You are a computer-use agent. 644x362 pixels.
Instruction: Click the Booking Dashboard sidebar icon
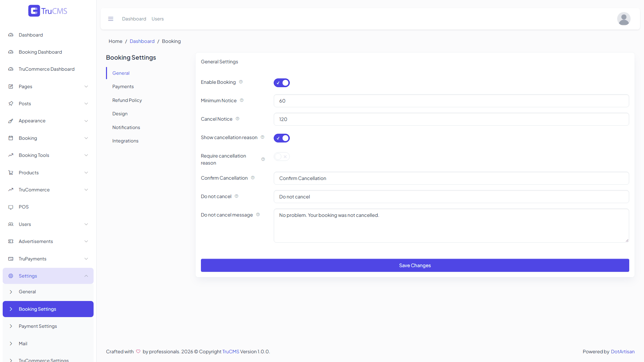(11, 52)
